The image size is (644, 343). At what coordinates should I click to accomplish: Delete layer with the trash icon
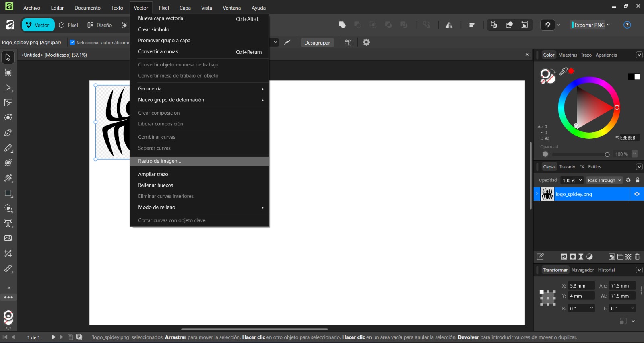pos(637,257)
